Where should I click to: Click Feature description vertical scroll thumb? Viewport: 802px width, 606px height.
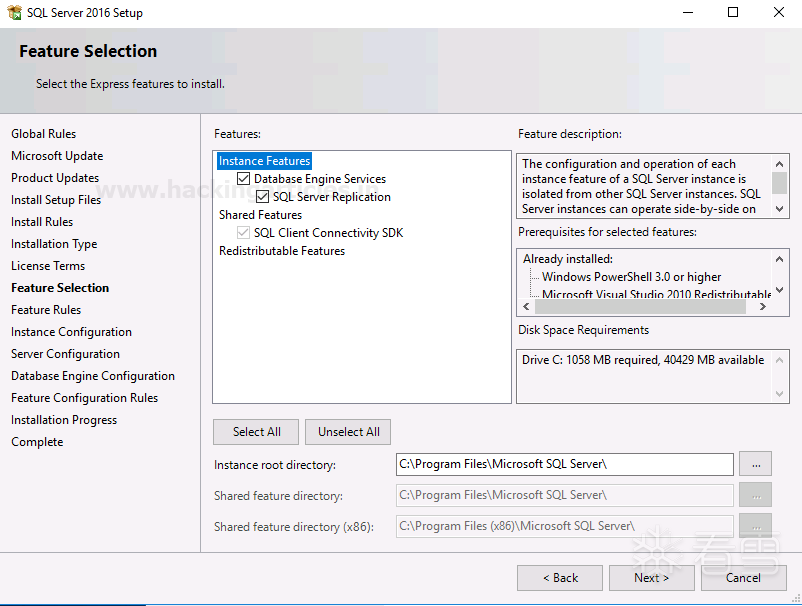click(x=779, y=183)
